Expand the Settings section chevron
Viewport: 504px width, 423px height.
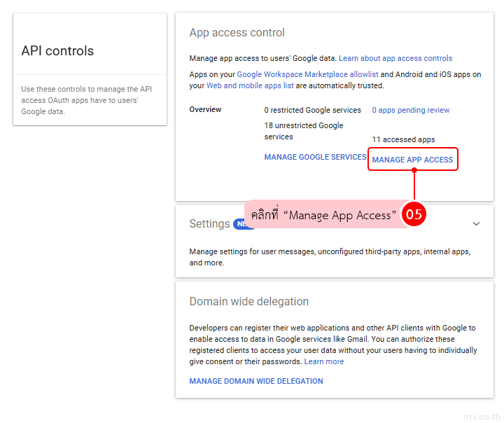(x=476, y=224)
